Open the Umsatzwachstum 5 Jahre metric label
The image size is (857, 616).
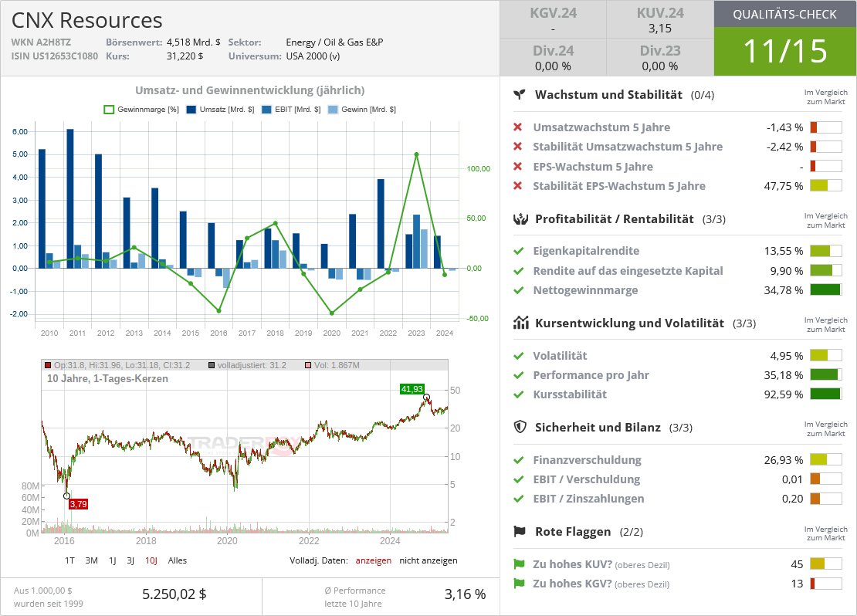coord(601,127)
